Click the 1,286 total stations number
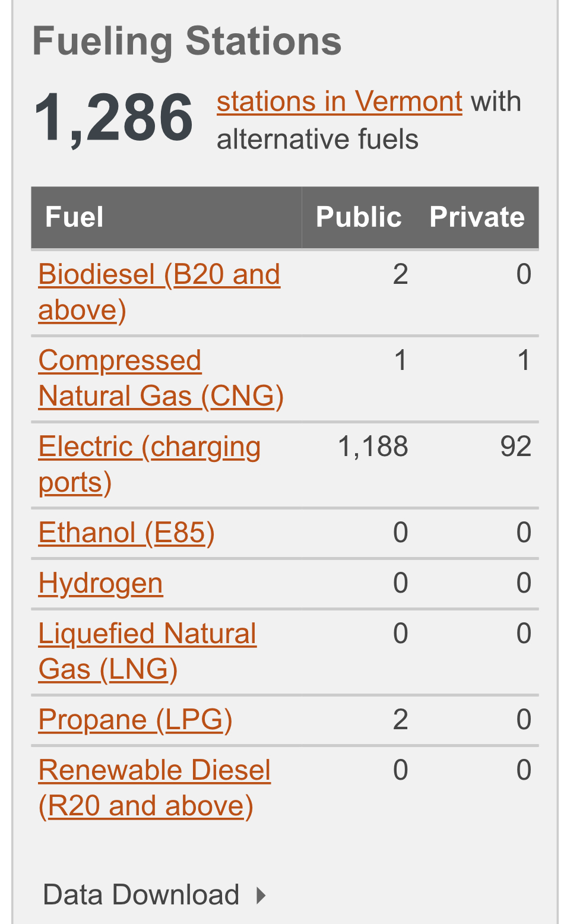Image resolution: width=570 pixels, height=924 pixels. click(113, 118)
